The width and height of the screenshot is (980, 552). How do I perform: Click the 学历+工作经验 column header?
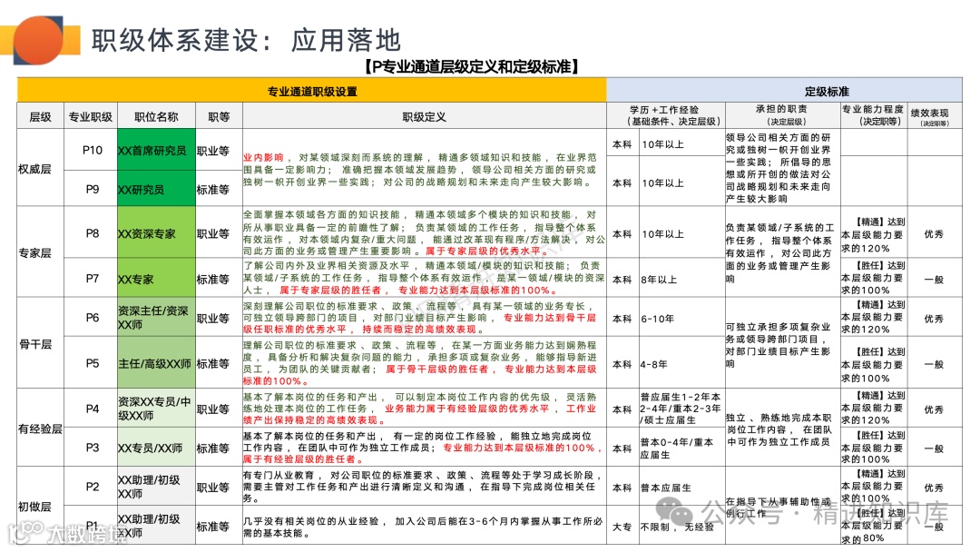[665, 115]
